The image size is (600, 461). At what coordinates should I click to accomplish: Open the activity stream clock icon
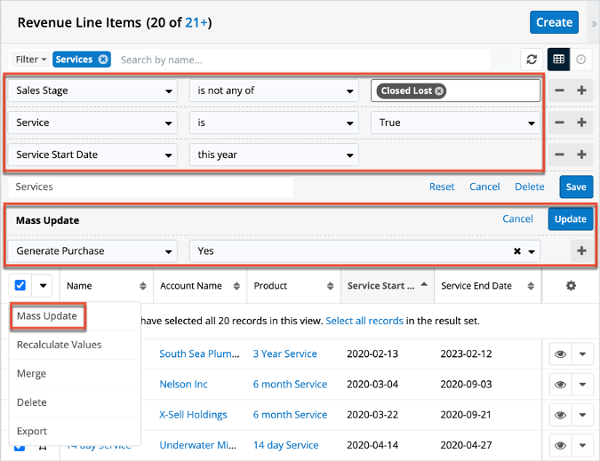[583, 60]
